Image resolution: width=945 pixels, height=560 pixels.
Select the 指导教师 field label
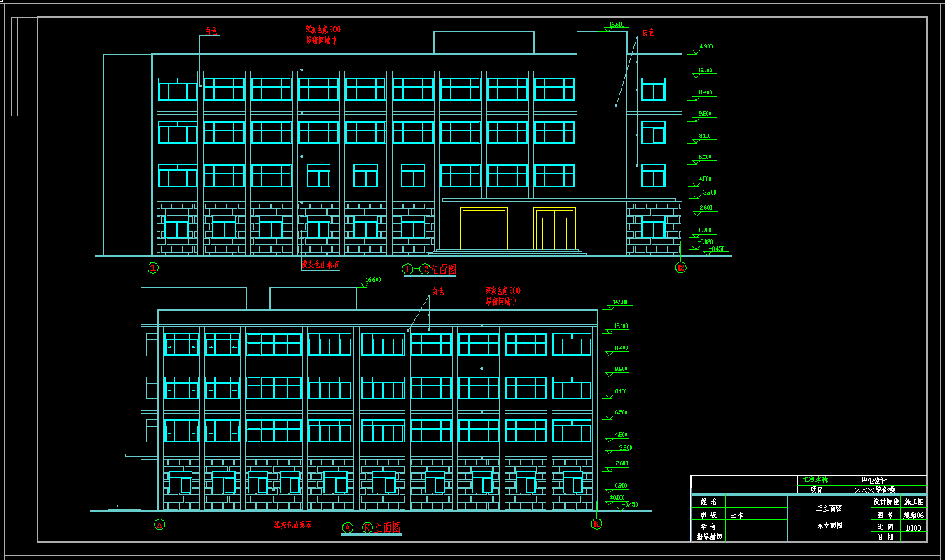tap(709, 537)
